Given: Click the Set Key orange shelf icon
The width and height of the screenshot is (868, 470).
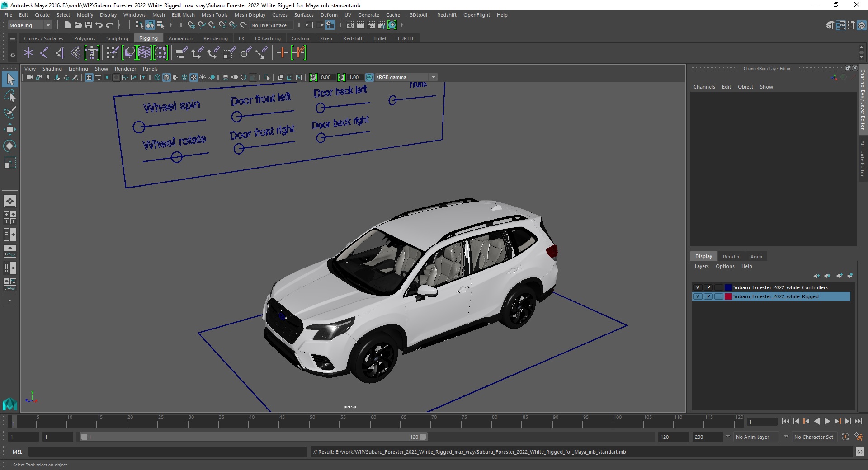Looking at the screenshot, I should point(283,53).
